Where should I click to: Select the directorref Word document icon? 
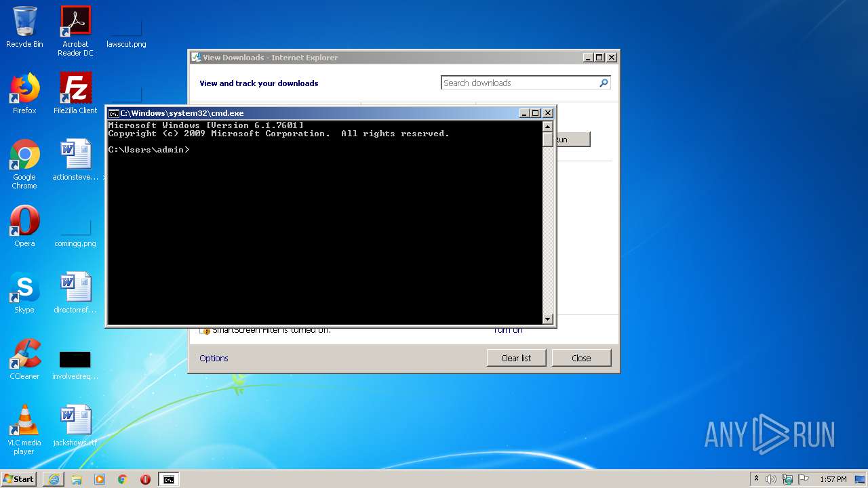(75, 293)
